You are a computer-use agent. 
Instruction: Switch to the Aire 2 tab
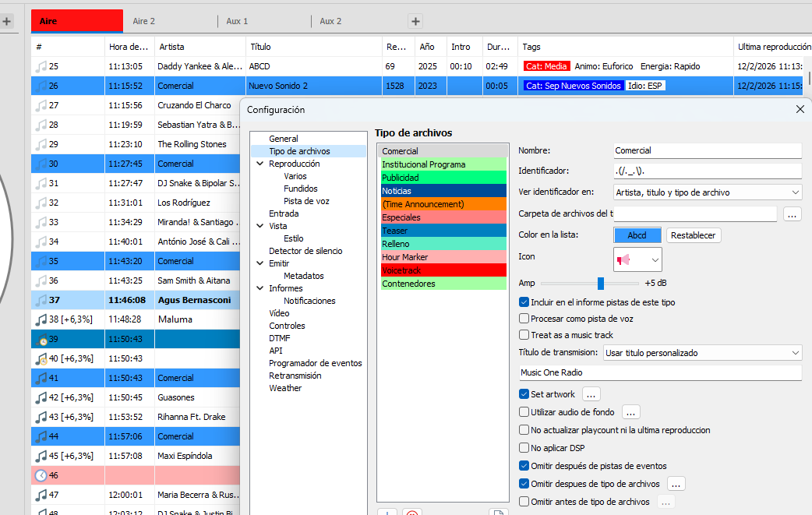144,21
